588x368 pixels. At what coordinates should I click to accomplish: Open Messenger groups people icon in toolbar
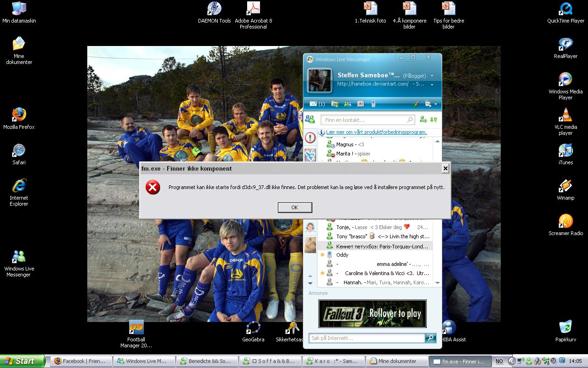[x=347, y=104]
